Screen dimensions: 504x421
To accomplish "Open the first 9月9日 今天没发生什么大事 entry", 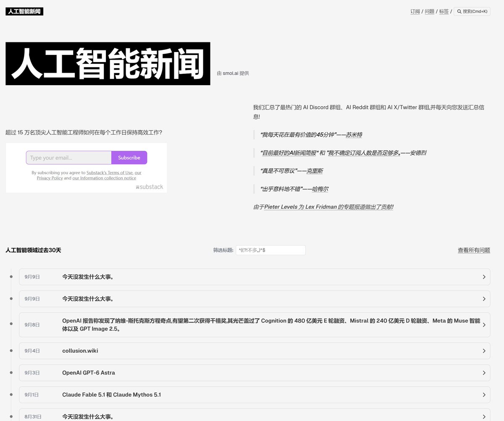I will (255, 277).
